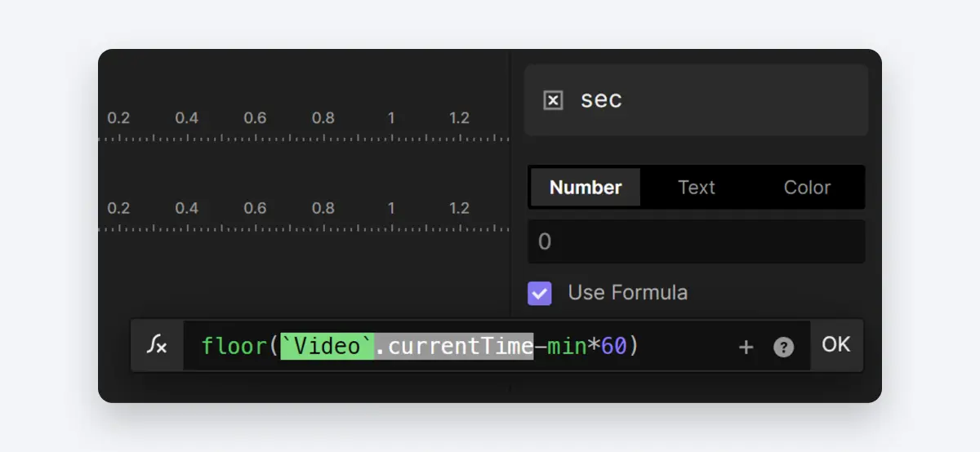This screenshot has width=980, height=452.
Task: Click the highlighted `Video` token in formula
Action: [327, 347]
